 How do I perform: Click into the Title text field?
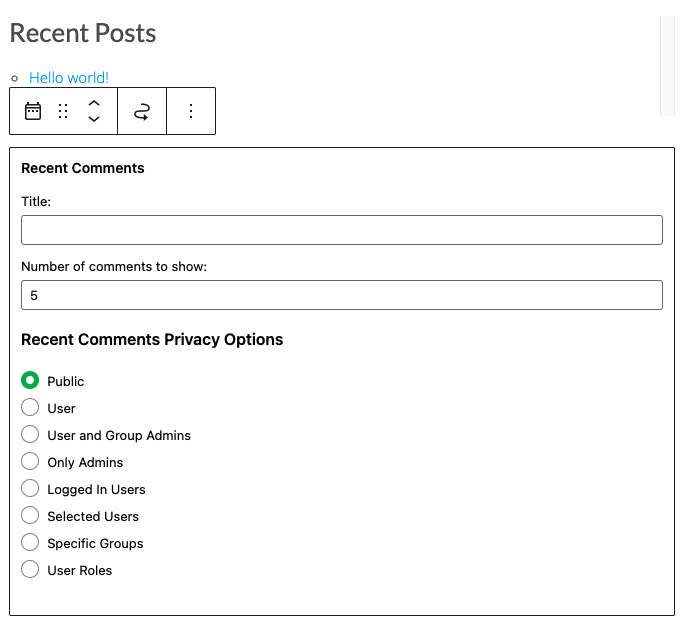(x=341, y=230)
